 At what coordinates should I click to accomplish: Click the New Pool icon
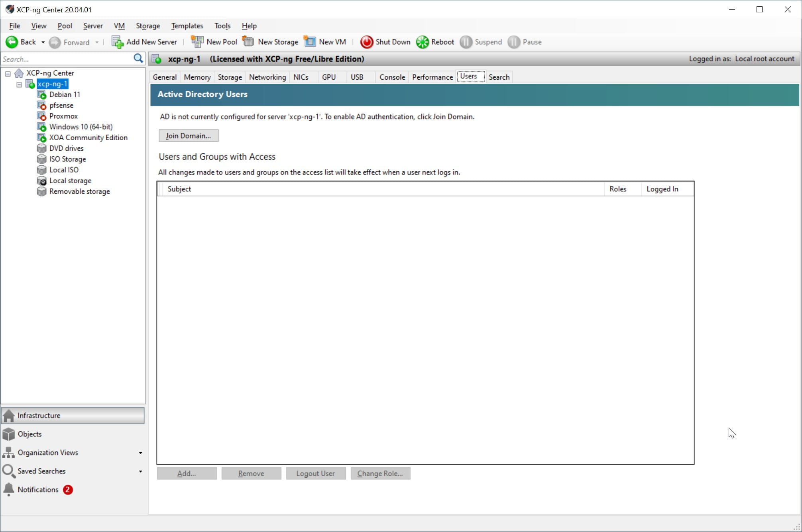197,42
